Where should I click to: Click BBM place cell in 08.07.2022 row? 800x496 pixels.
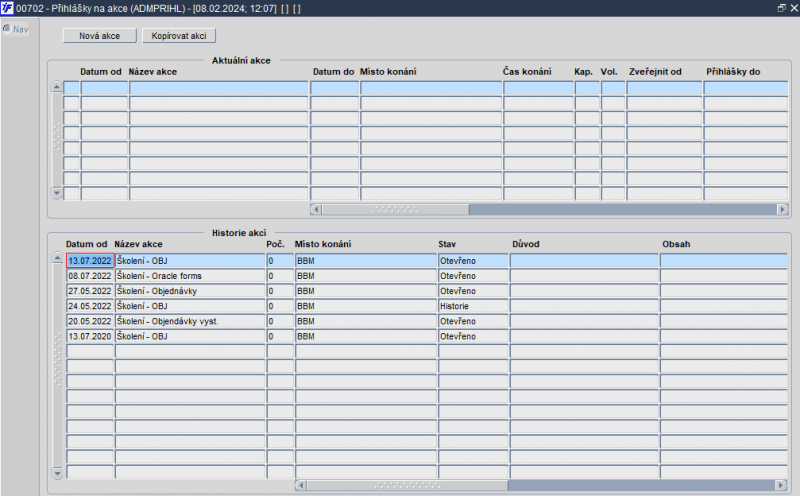[366, 276]
